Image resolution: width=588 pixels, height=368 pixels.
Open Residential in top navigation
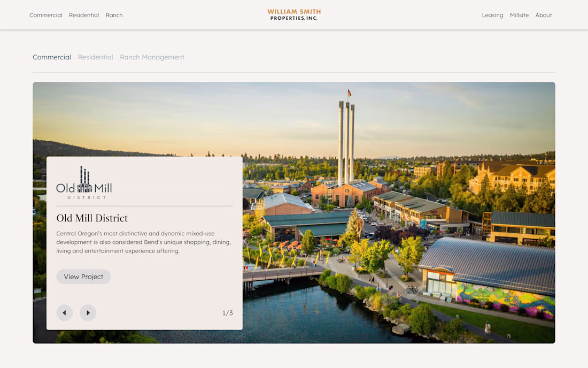coord(84,15)
